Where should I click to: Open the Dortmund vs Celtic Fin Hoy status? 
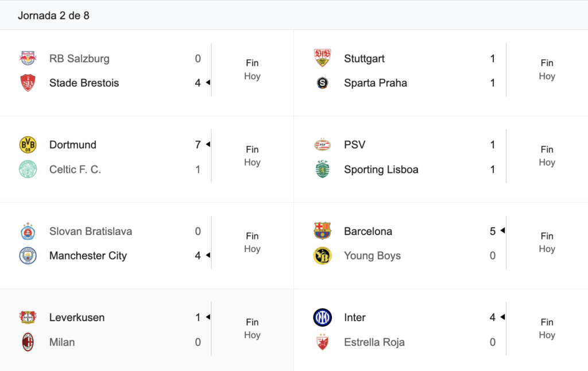point(252,156)
